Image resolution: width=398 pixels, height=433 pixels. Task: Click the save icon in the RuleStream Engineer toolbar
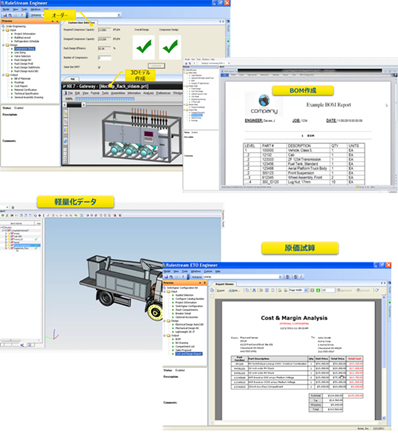pos(5,15)
